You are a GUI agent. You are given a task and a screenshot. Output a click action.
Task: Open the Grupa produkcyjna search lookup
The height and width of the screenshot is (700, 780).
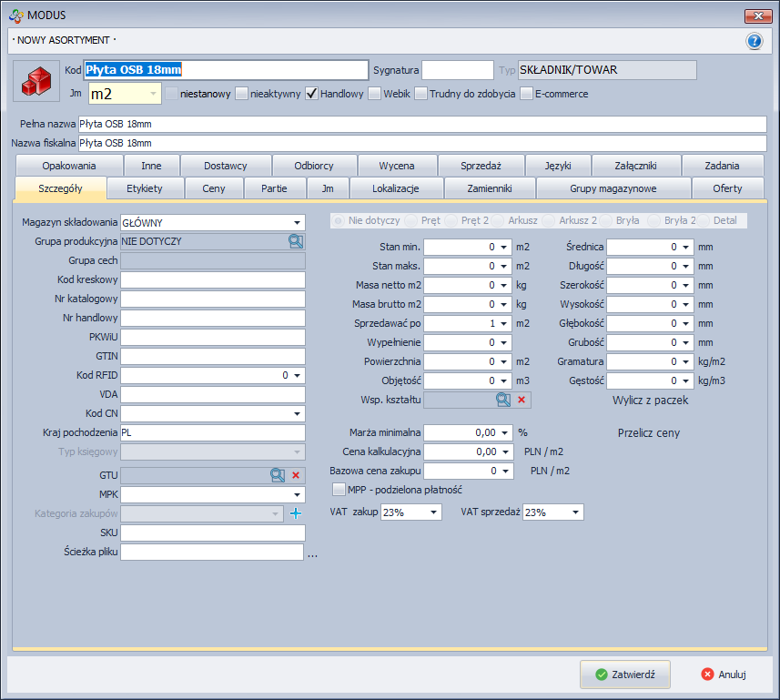(296, 241)
